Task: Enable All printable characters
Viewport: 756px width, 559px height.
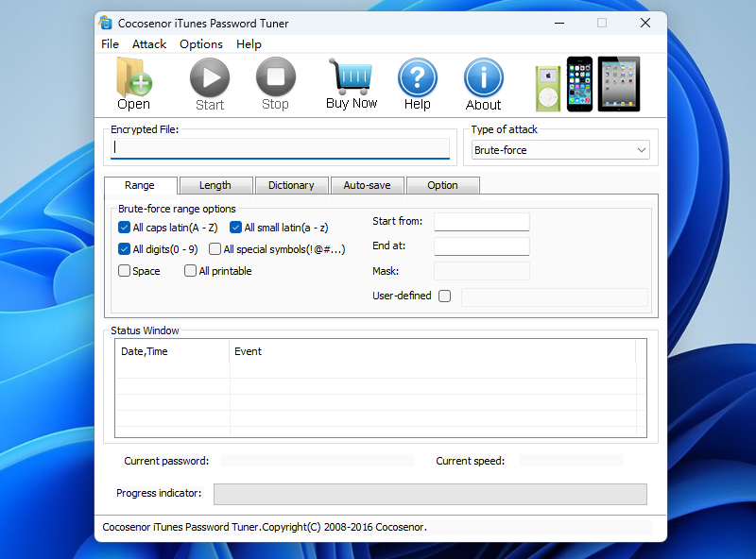Action: point(191,270)
